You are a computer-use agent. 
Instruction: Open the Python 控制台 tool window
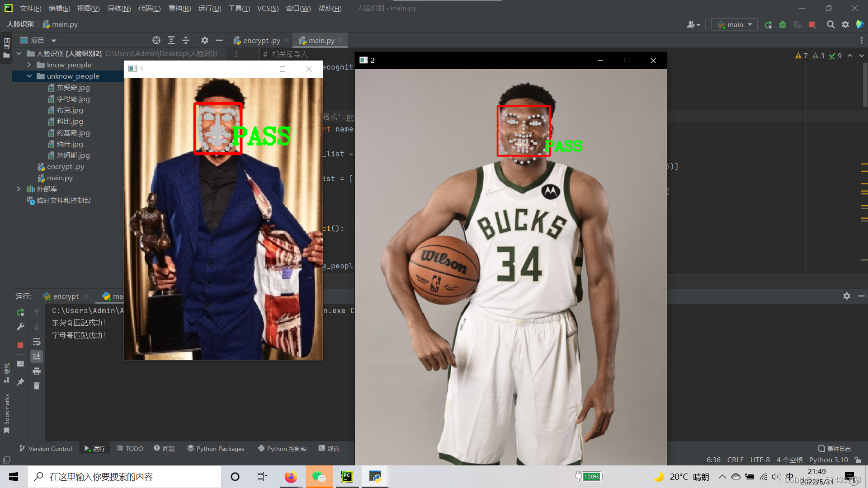pyautogui.click(x=282, y=448)
